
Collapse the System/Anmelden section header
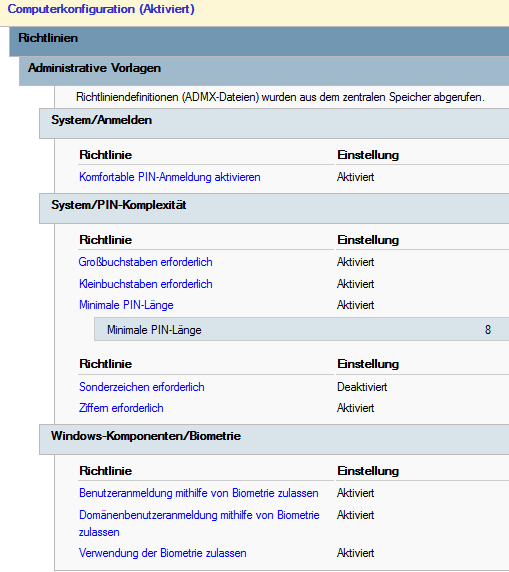pyautogui.click(x=274, y=123)
